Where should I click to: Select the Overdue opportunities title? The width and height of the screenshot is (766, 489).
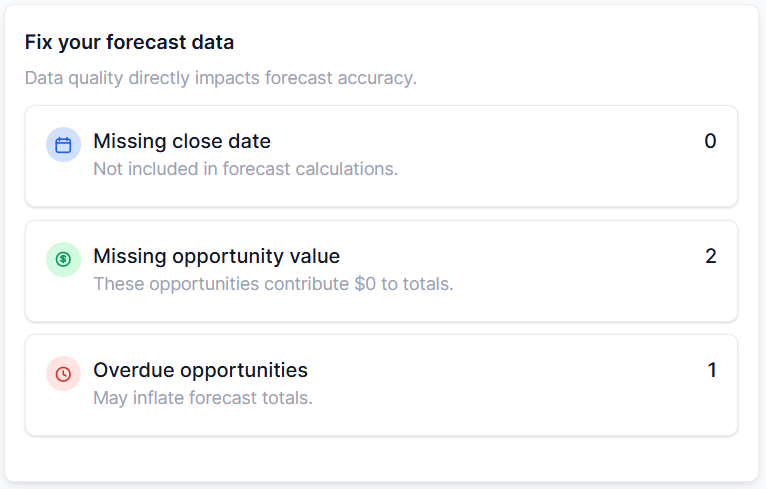(200, 370)
